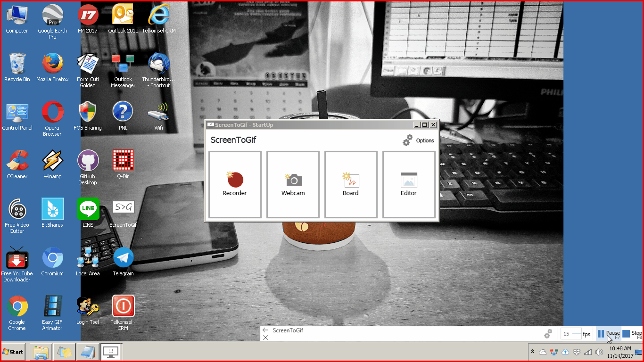Select the Chromium desktop icon

[52, 262]
